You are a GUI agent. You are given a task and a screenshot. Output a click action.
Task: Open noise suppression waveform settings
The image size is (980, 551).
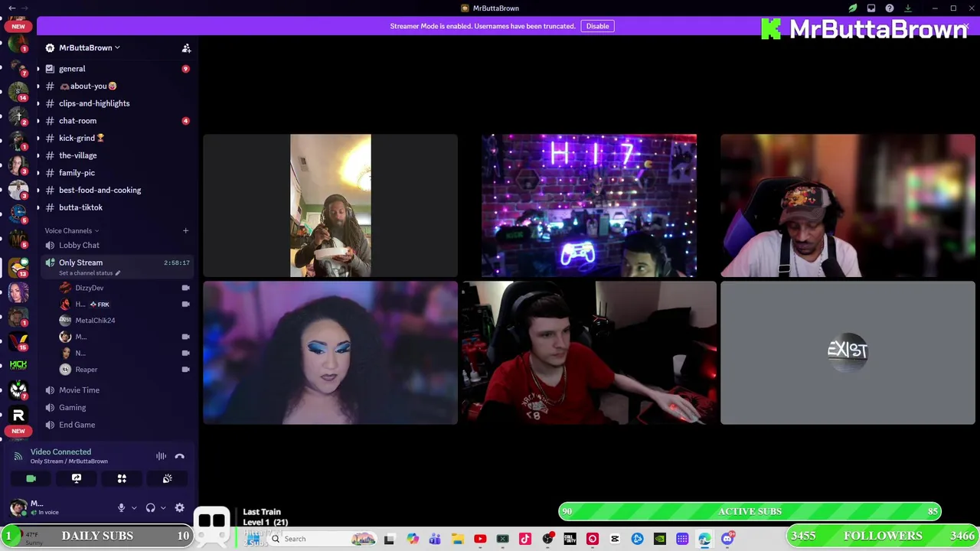click(x=161, y=456)
